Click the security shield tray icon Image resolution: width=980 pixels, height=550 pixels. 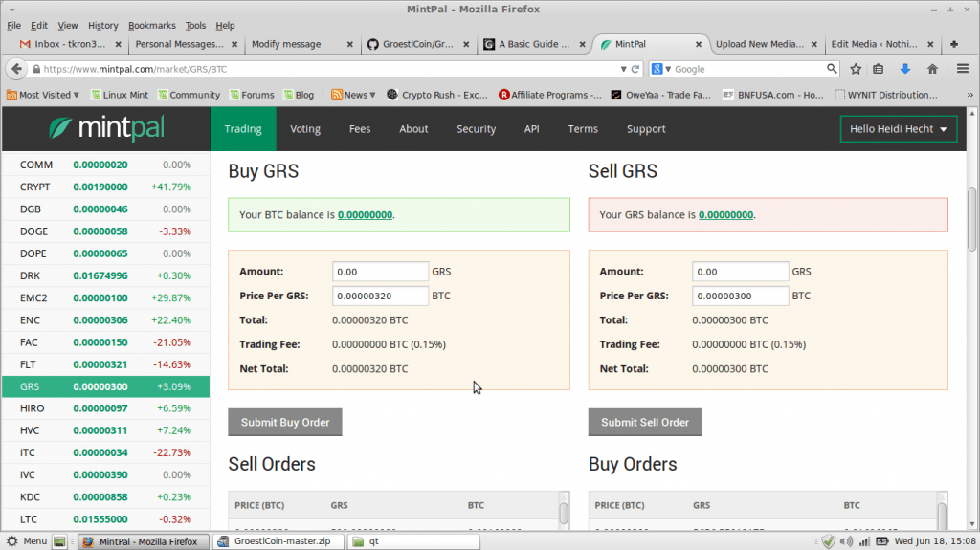[828, 541]
